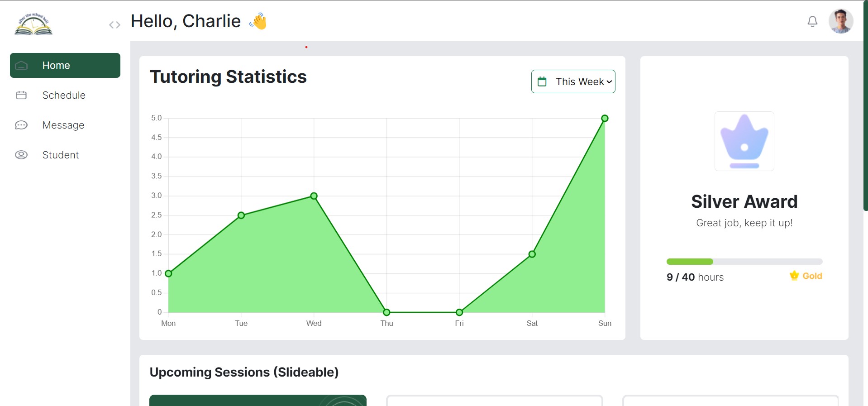Click the Wednesday data point on chart
868x406 pixels.
point(314,196)
